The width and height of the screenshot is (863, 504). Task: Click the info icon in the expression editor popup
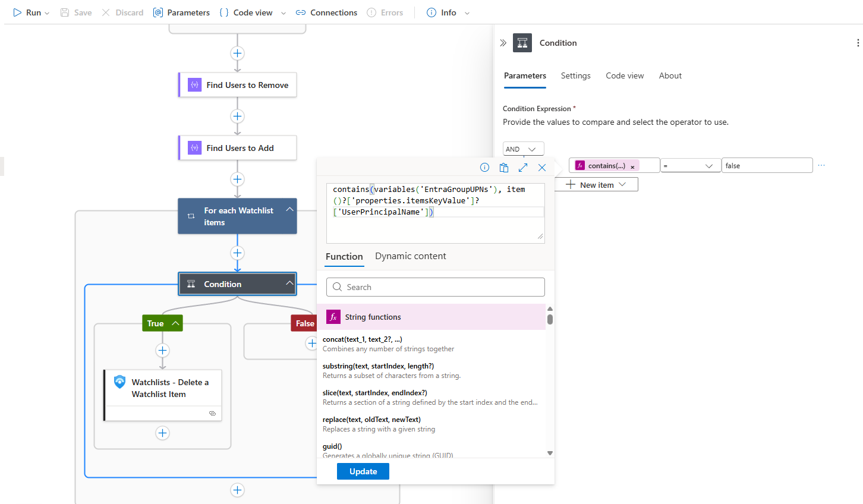tap(484, 168)
